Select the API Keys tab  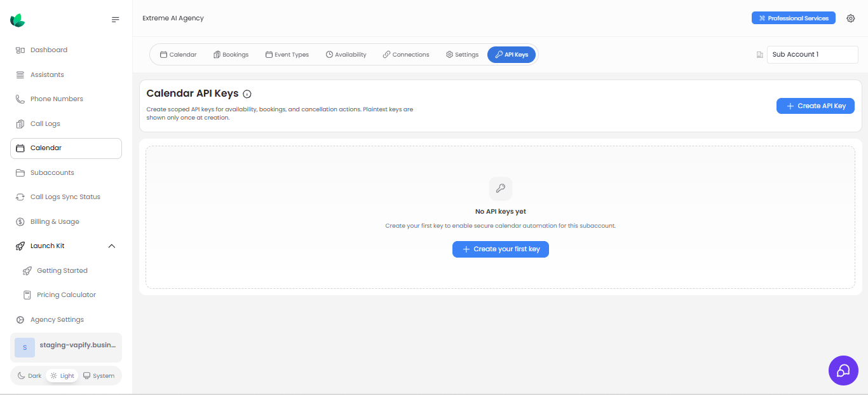pos(512,55)
